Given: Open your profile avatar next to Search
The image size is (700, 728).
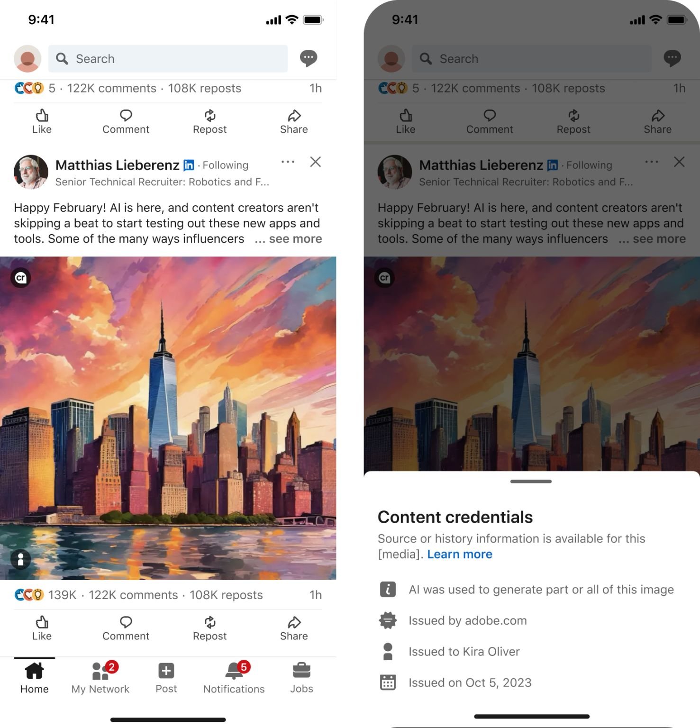Looking at the screenshot, I should click(27, 59).
